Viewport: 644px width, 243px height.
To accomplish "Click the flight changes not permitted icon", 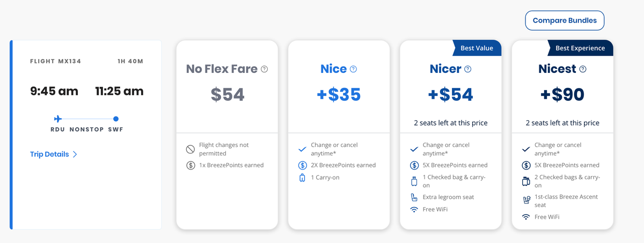I will tap(191, 149).
